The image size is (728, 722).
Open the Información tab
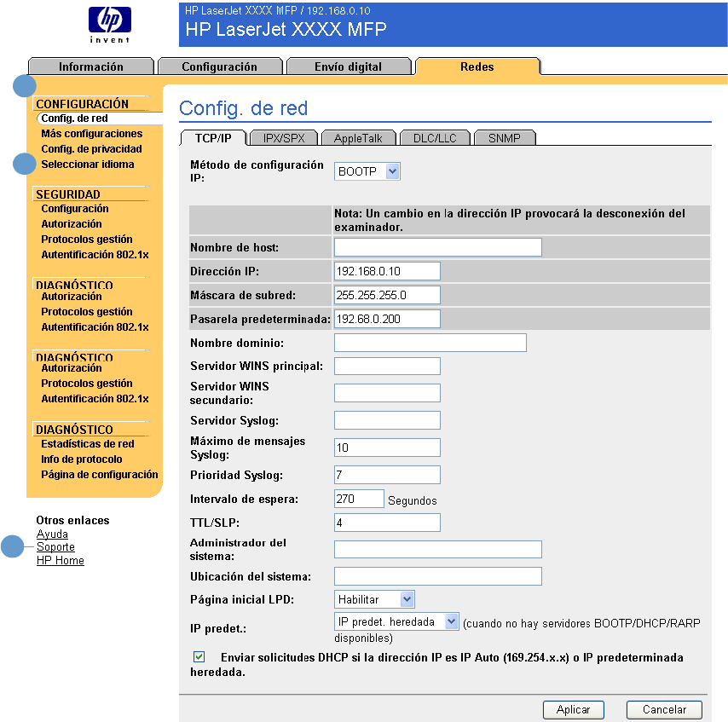91,66
